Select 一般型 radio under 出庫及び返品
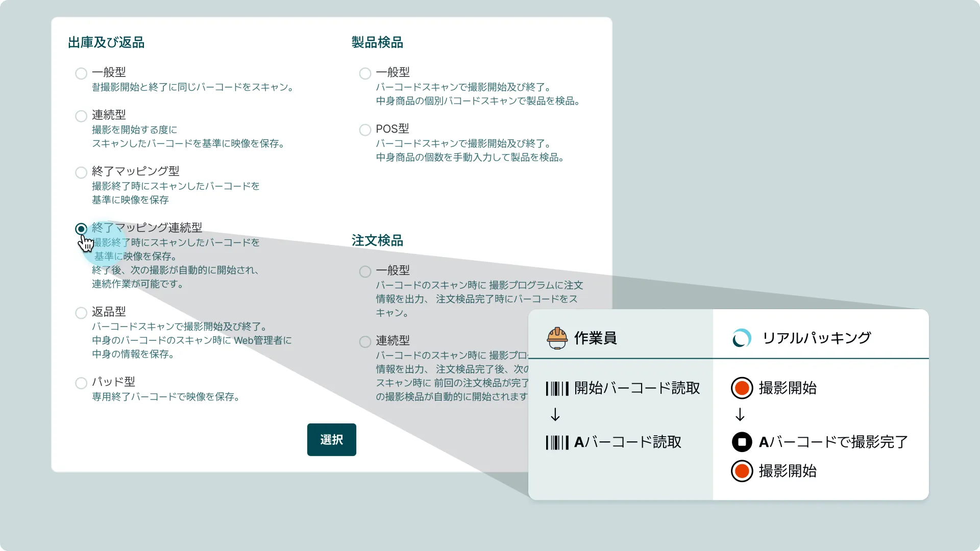 click(x=81, y=73)
